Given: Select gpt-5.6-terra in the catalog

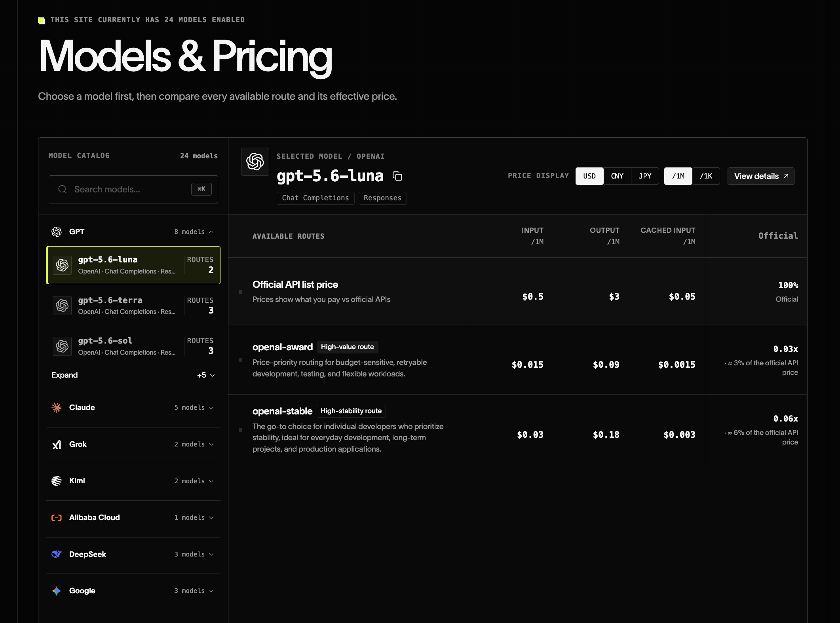Looking at the screenshot, I should (133, 306).
